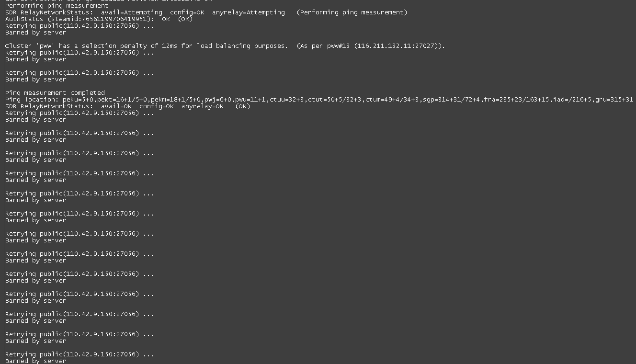Click the "Performing ping measurement" line at top
Screen dimensions: 636x364
(x=57, y=6)
